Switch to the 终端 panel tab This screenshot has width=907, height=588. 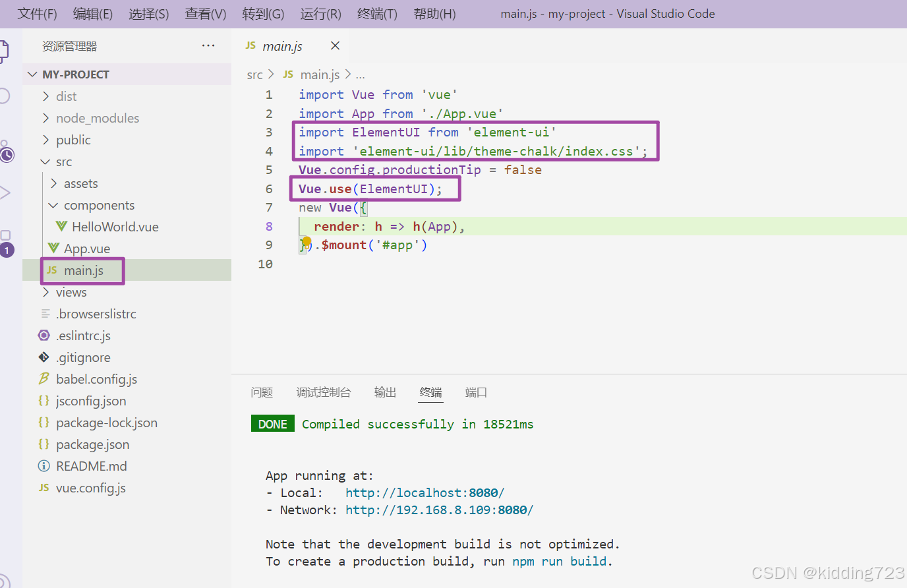[x=431, y=392]
